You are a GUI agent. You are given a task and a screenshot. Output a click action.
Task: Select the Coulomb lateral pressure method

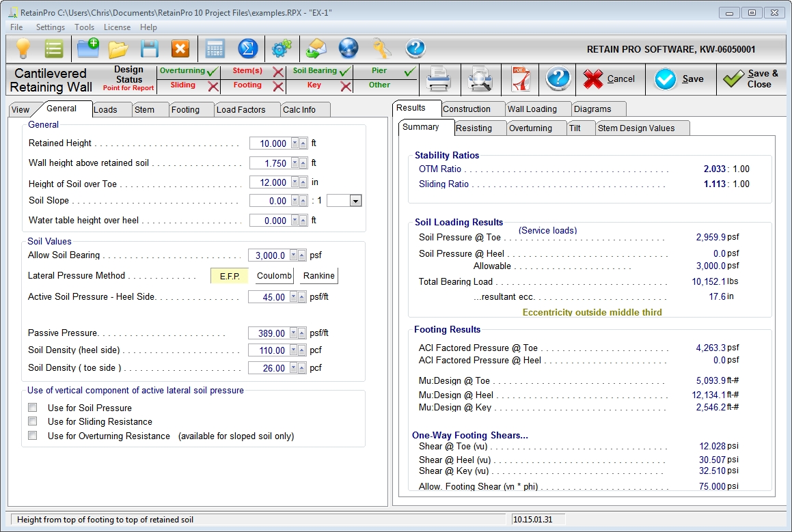pos(275,276)
